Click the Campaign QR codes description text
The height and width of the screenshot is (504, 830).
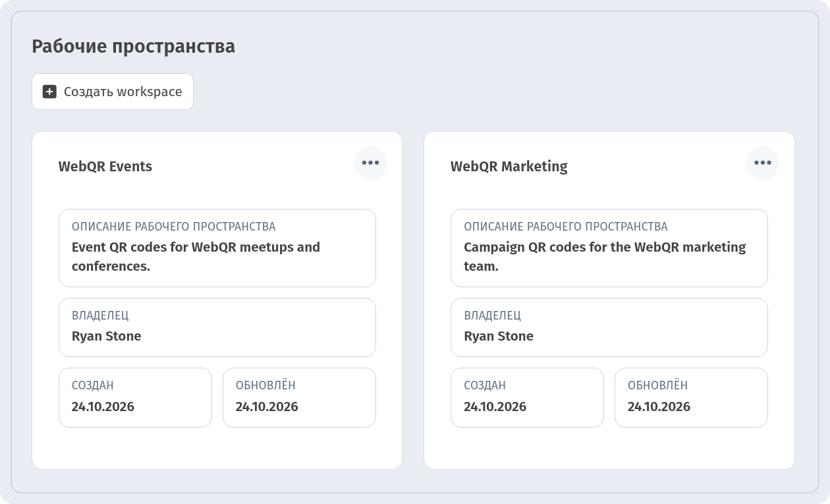pos(605,256)
